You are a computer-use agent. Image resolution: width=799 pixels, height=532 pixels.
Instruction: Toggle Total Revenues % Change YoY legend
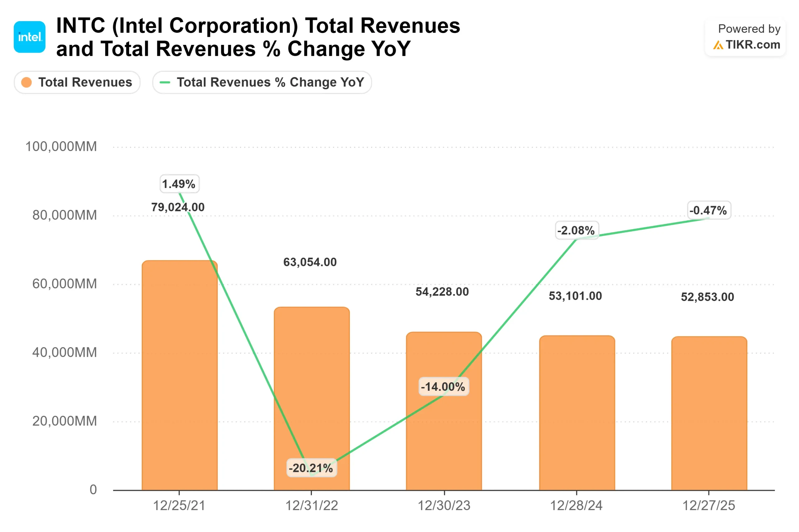[262, 82]
